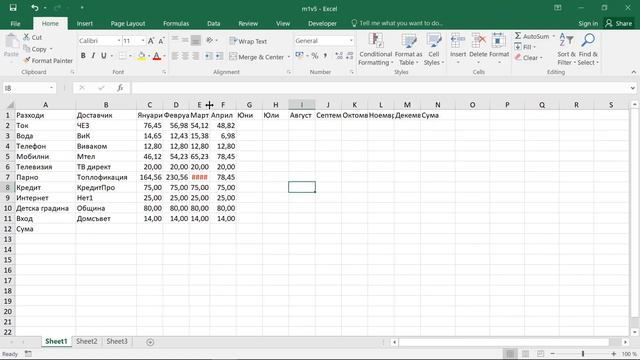Click the Paste button
This screenshot has width=640, height=360.
pyautogui.click(x=11, y=46)
